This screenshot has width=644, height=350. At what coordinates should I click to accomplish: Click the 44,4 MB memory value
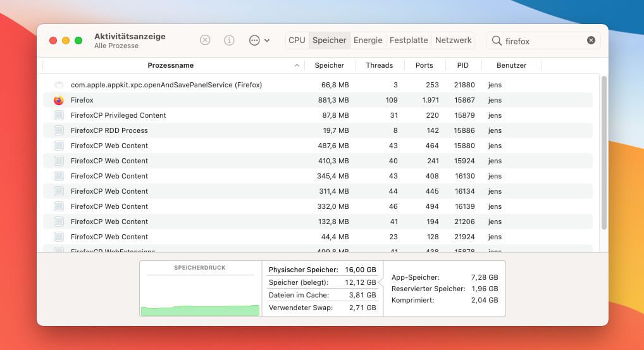335,237
